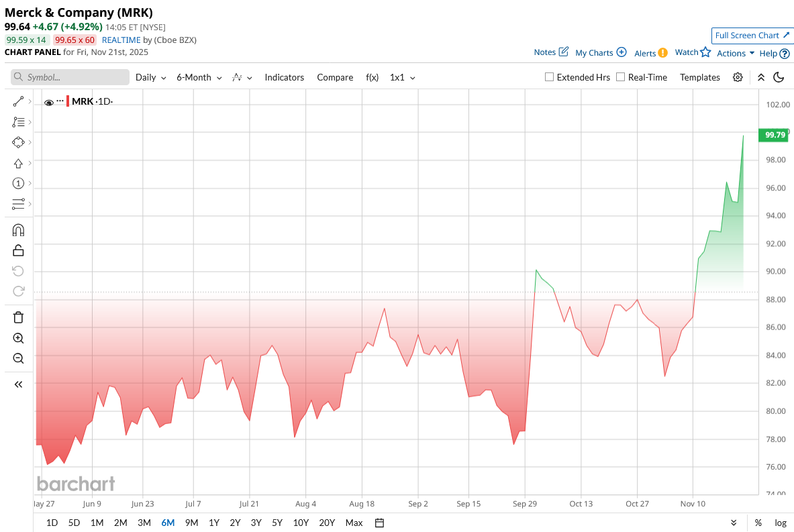Viewport: 794px width, 532px height.
Task: Select the 1M range tab
Action: pyautogui.click(x=97, y=523)
